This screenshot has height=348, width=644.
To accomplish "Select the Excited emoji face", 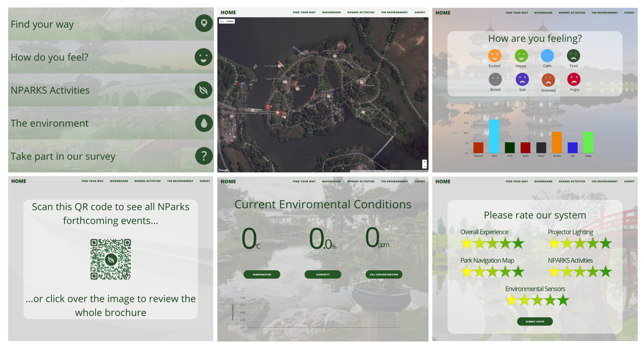I will tap(495, 56).
